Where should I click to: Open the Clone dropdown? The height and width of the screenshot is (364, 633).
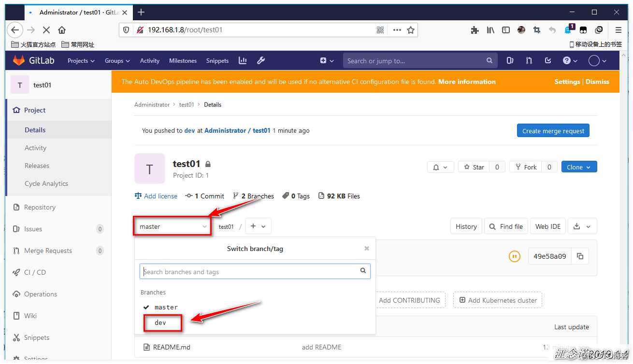coord(579,167)
